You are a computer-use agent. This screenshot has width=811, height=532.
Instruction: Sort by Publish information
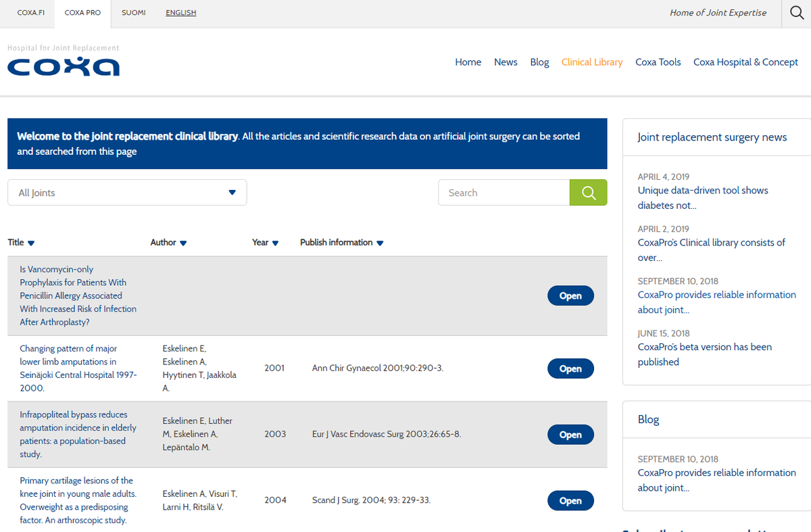click(341, 243)
